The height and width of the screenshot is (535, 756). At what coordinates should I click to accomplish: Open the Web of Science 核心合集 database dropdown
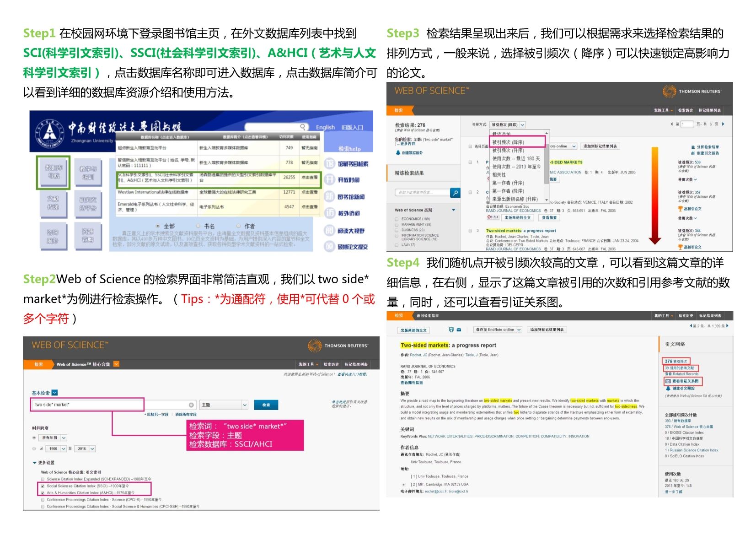[x=116, y=364]
